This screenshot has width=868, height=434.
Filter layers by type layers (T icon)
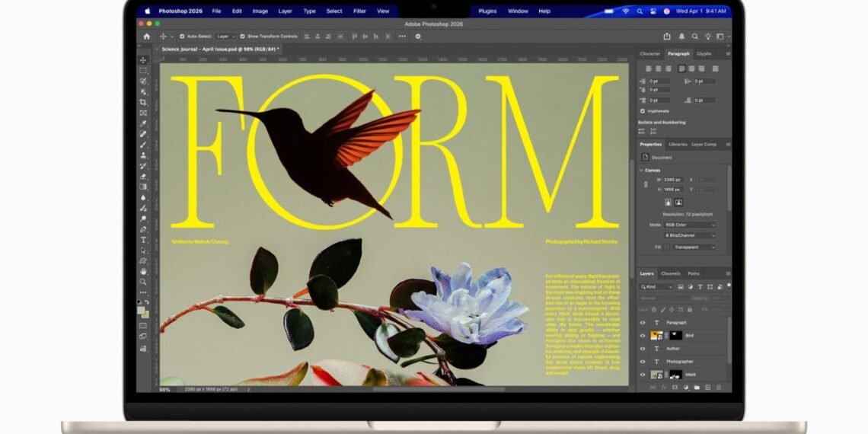point(700,287)
